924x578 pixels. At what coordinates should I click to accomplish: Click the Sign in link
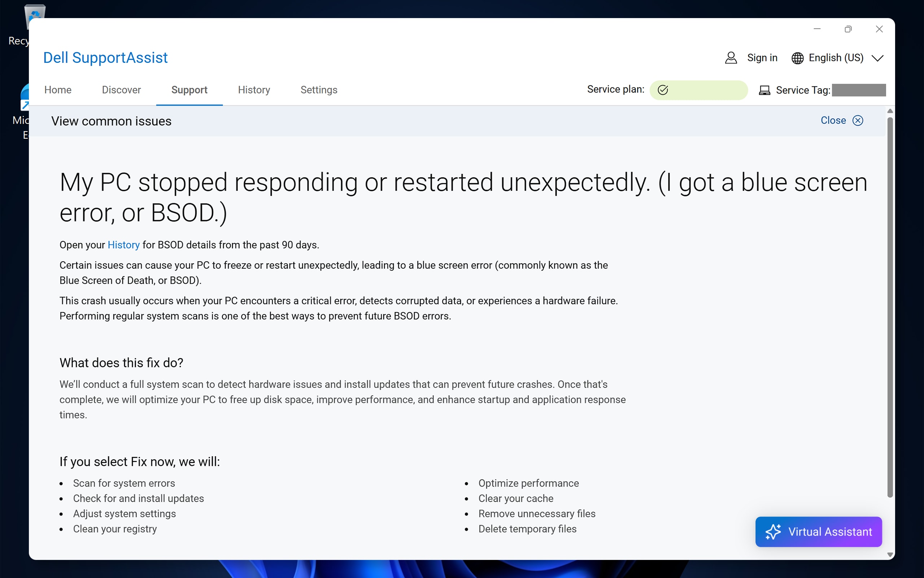[762, 58]
